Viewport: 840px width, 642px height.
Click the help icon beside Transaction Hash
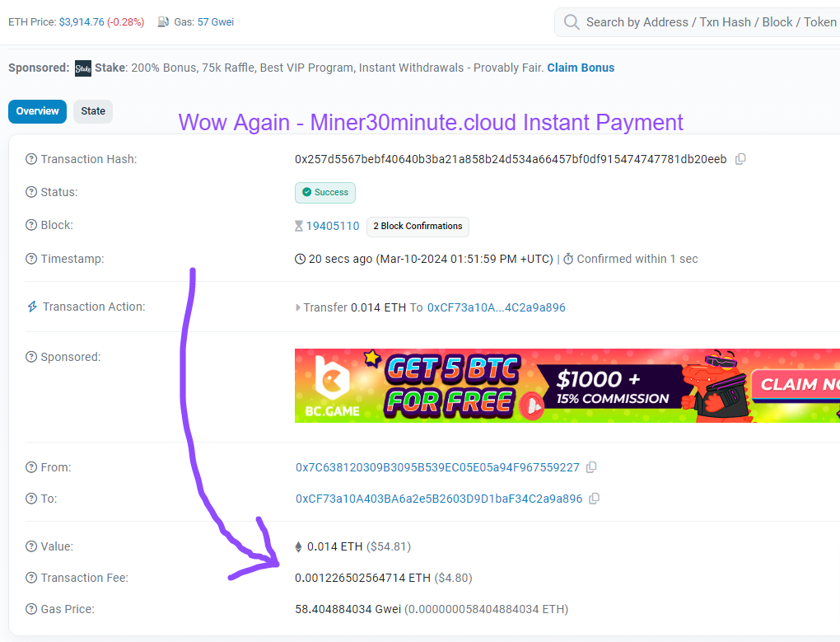(x=31, y=159)
